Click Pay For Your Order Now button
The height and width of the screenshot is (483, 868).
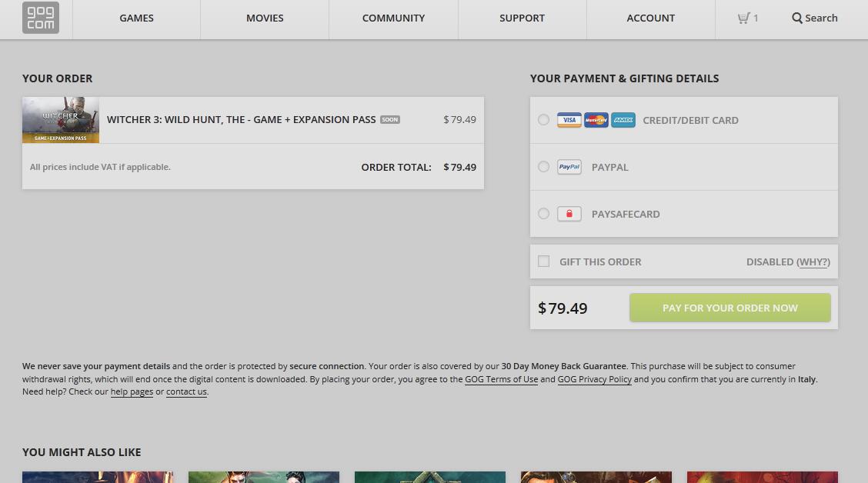tap(729, 308)
